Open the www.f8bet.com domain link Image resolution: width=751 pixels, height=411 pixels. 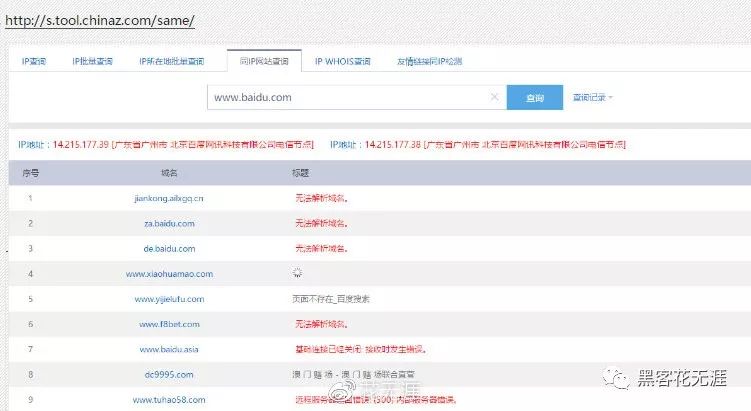coord(169,324)
